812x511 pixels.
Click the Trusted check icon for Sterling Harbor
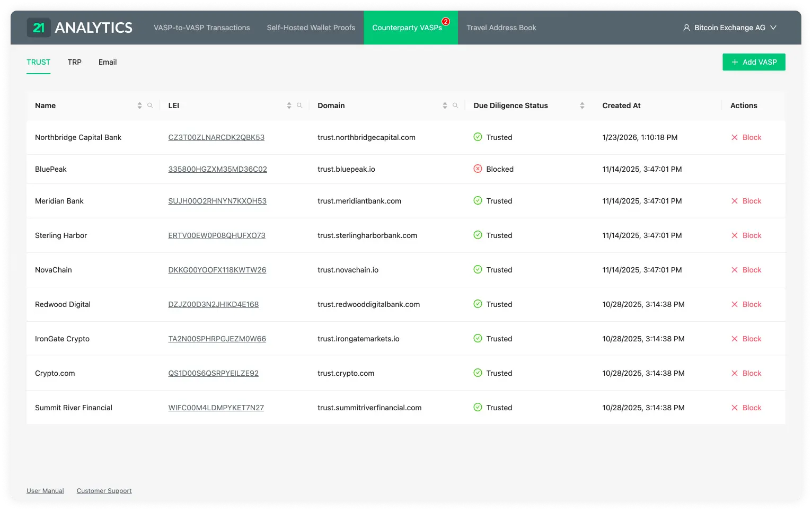click(478, 235)
